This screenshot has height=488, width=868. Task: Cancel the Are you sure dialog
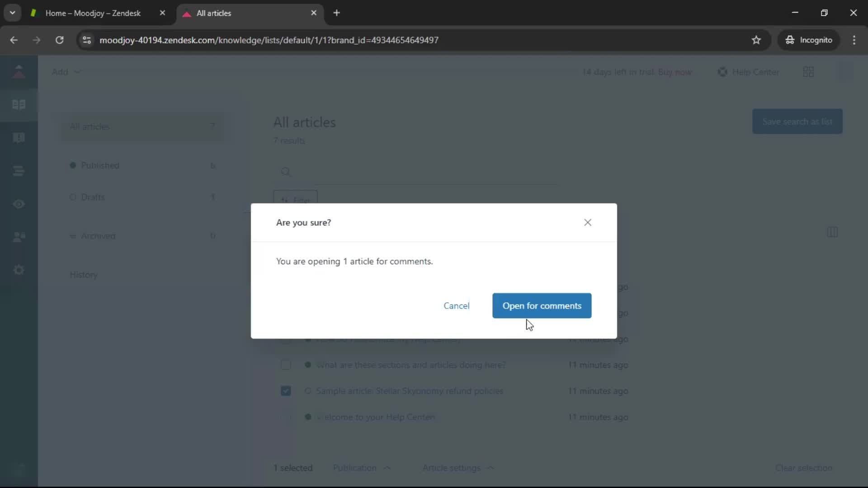coord(456,305)
